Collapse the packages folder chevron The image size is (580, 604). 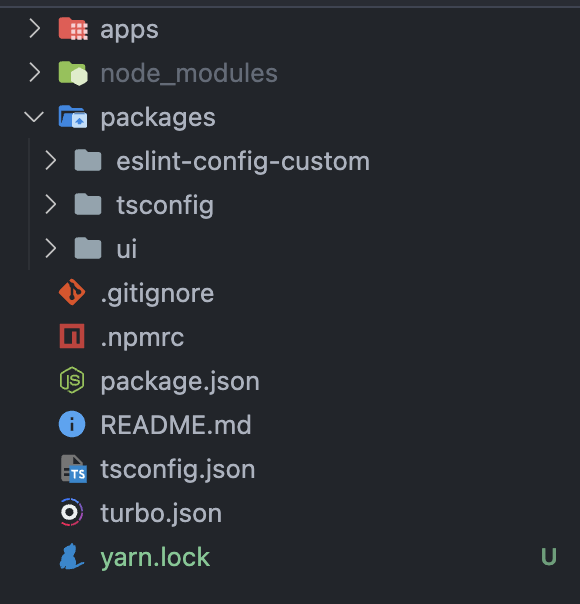(34, 117)
